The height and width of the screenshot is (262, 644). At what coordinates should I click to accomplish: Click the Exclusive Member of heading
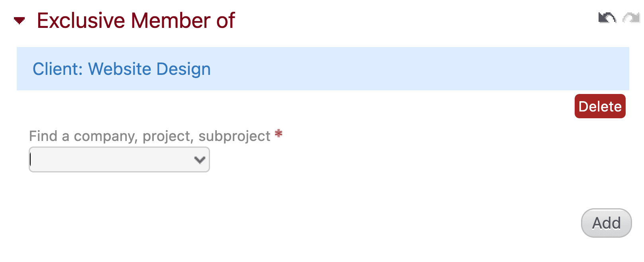[135, 21]
